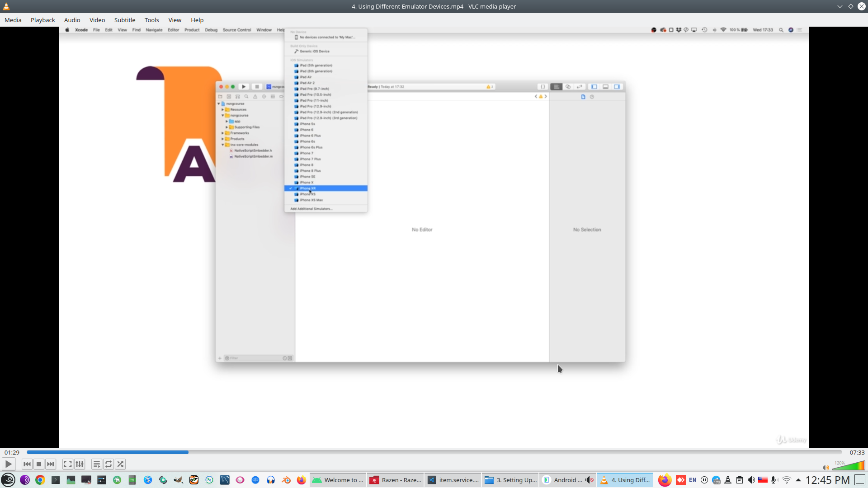Click the remaining time label 07:33
868x488 pixels.
point(857,452)
